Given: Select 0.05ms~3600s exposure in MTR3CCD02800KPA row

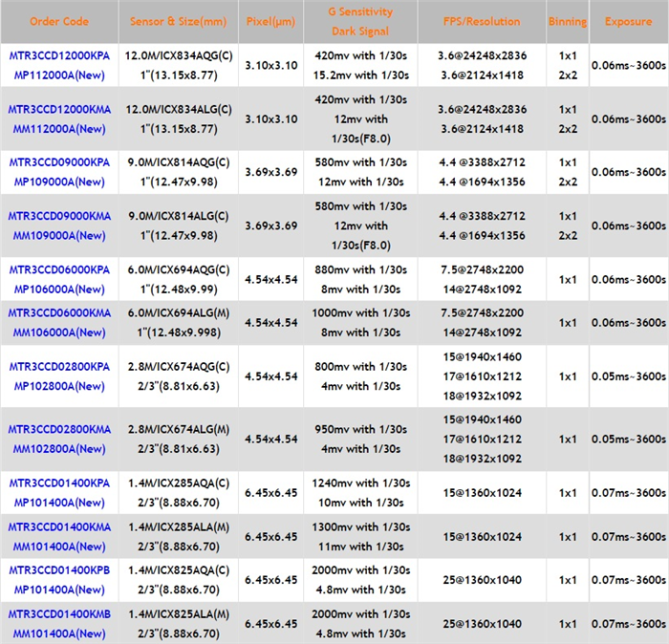Looking at the screenshot, I should [x=629, y=376].
